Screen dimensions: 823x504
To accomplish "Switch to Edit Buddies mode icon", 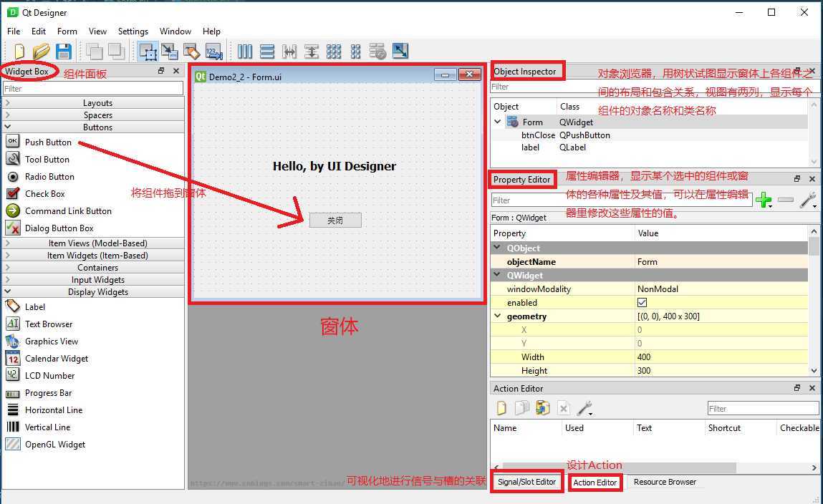I will coord(191,52).
